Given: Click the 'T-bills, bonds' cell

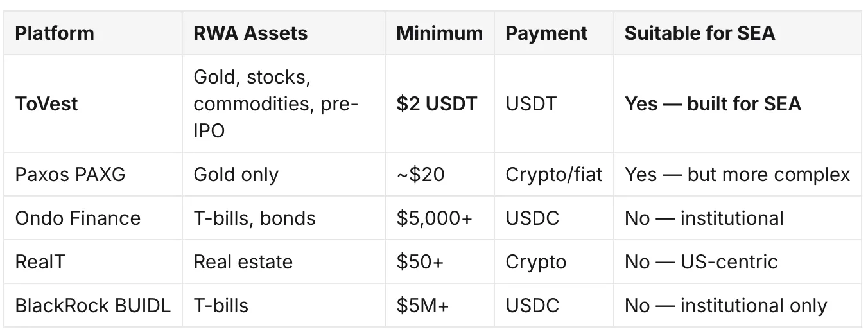Looking at the screenshot, I should pos(254,218).
